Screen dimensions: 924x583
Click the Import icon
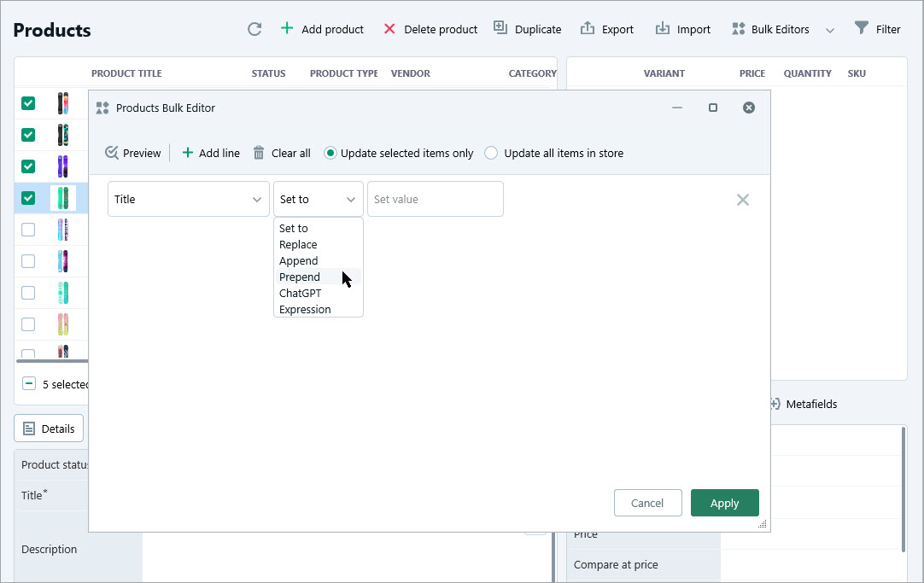(663, 28)
